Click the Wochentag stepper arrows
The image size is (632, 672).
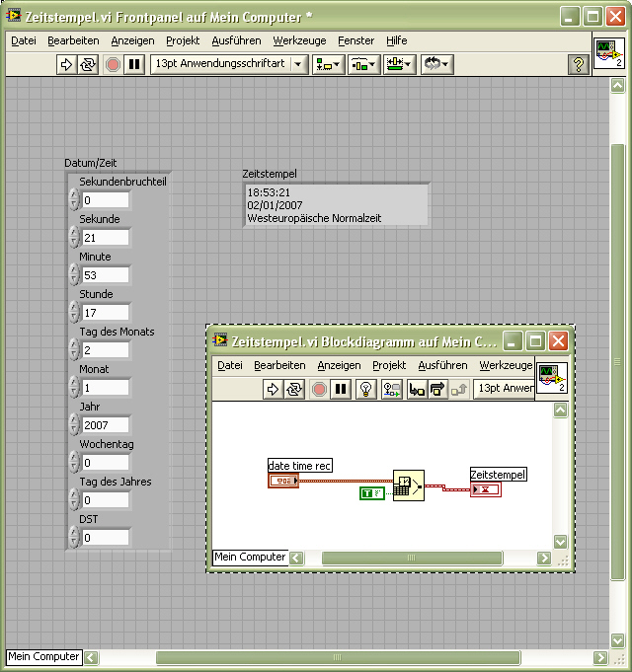point(74,463)
